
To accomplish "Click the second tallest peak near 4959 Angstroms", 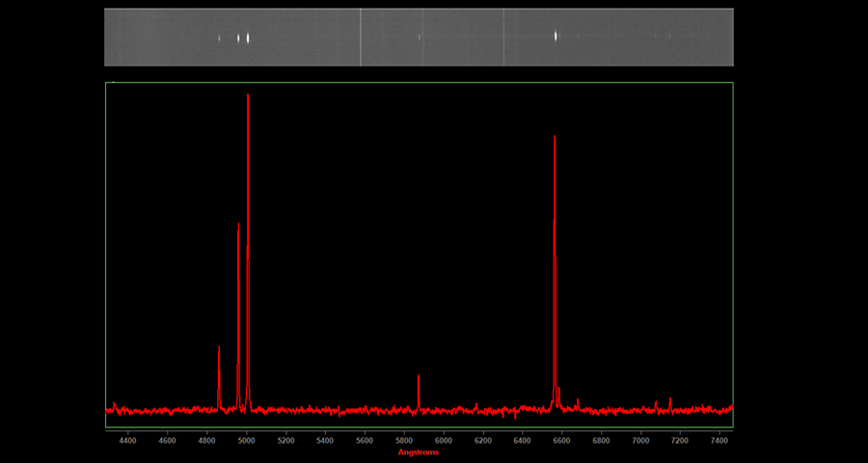I will click(238, 226).
